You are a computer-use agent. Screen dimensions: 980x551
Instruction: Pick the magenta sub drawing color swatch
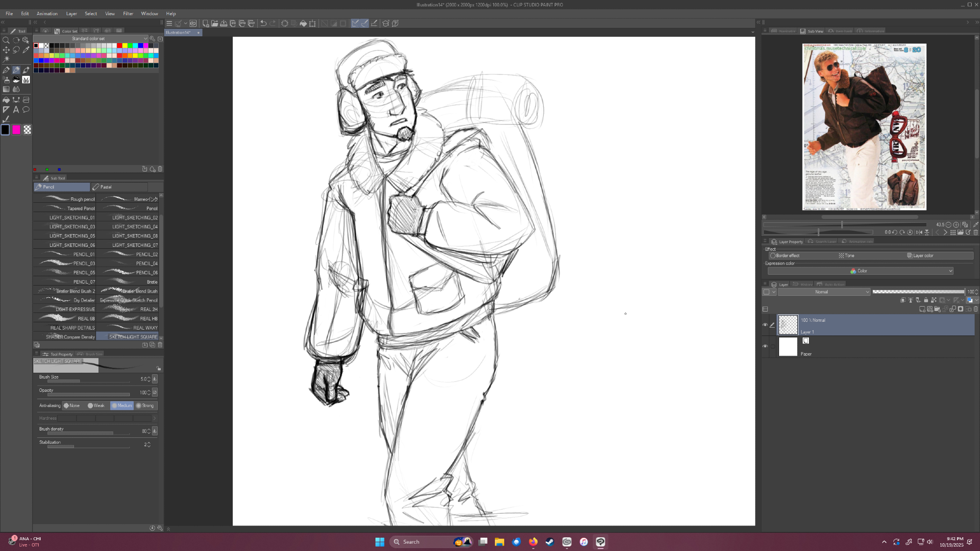coord(16,130)
